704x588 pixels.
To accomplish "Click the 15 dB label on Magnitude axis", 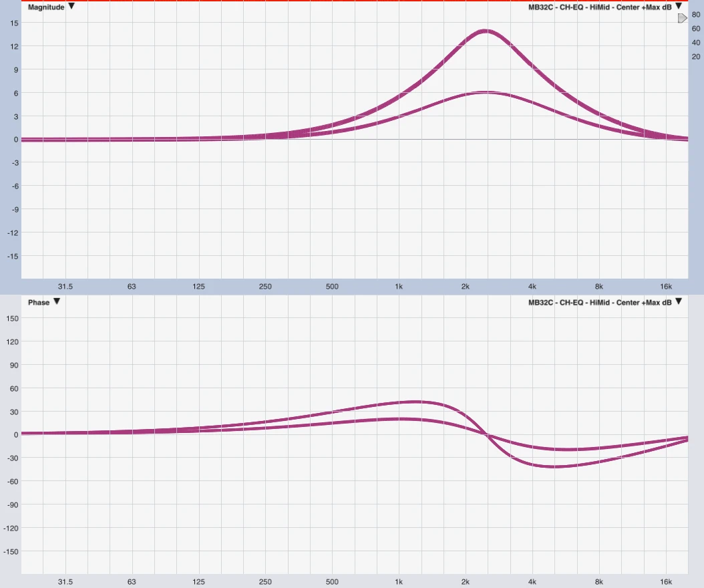I will [14, 23].
